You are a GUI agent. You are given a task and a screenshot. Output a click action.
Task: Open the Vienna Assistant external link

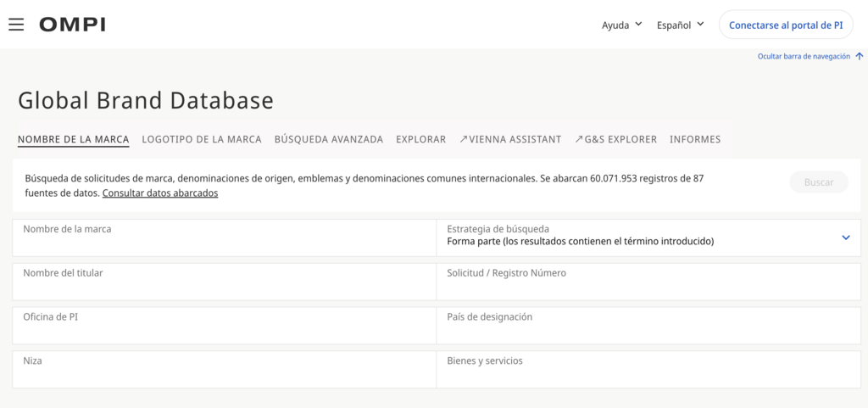510,139
